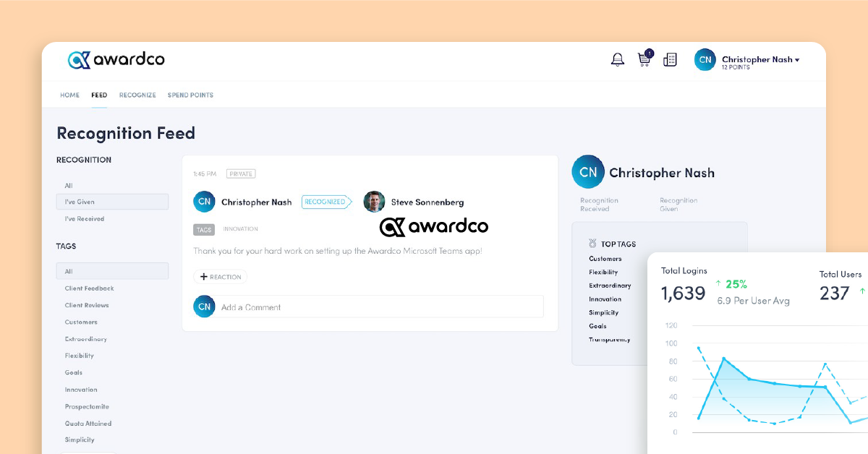Click the Recognition Received label
Viewport: 868px width, 454px height.
599,205
